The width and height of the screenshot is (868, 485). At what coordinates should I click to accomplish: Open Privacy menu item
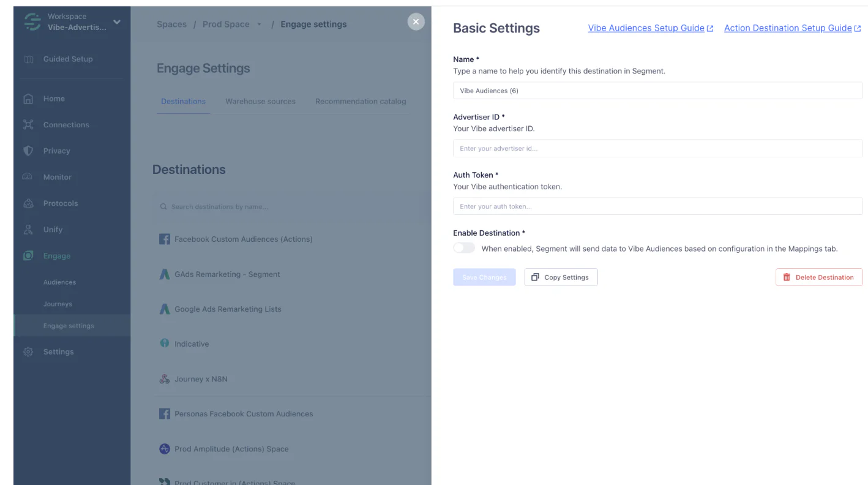[57, 151]
